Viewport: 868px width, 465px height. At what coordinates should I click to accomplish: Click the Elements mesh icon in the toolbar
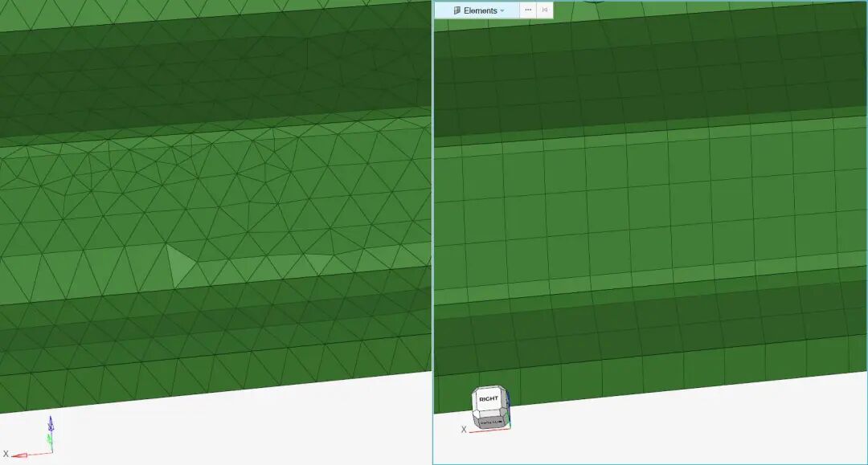[456, 10]
